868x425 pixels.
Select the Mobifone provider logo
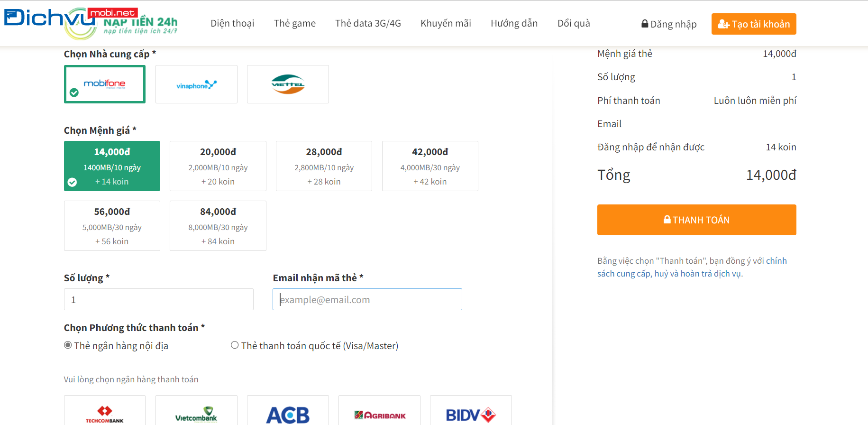click(105, 84)
